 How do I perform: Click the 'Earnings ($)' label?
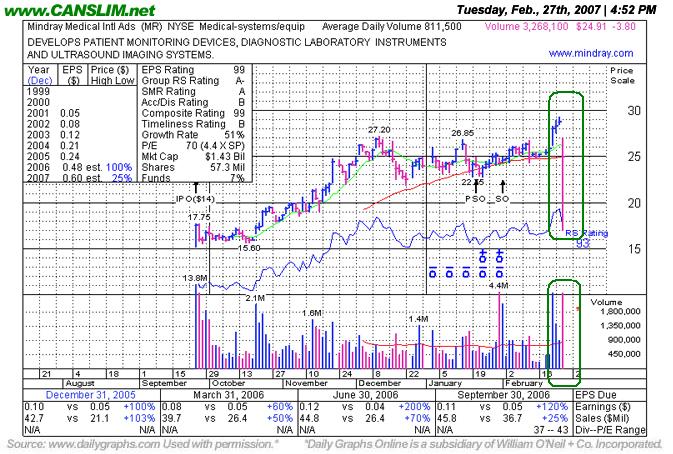602,406
